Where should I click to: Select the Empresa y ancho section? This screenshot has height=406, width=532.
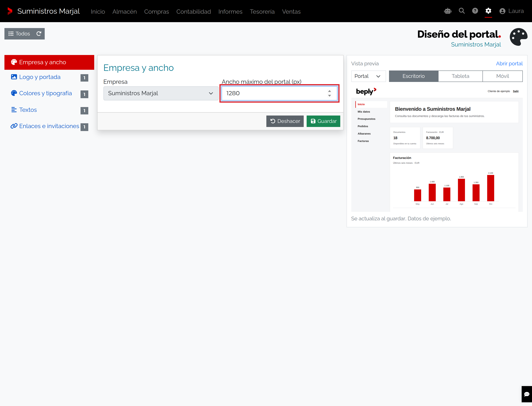click(49, 62)
